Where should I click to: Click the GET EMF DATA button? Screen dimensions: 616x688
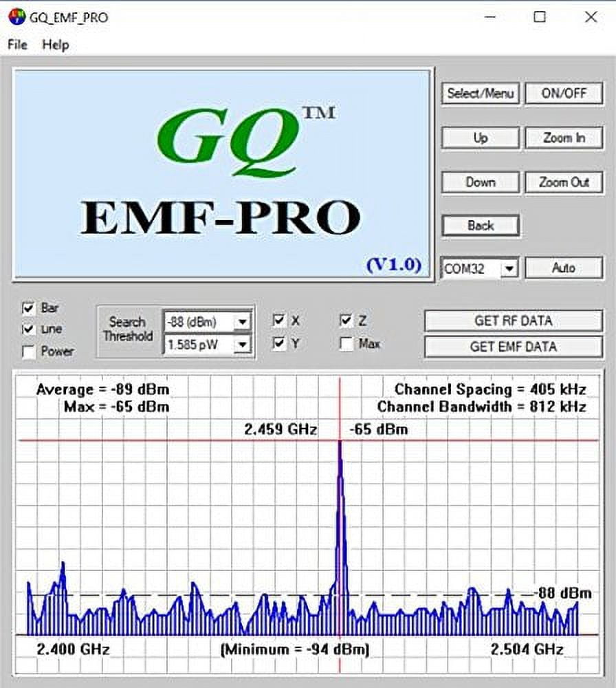coord(514,347)
